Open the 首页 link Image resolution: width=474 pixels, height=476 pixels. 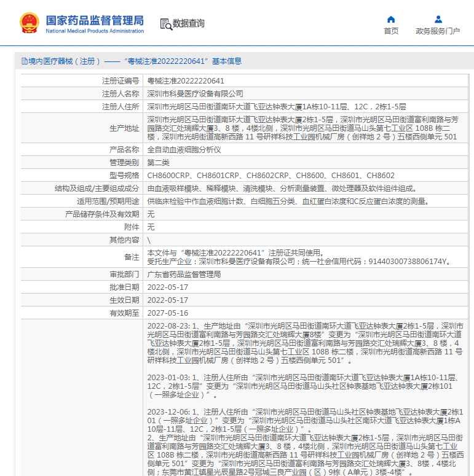click(391, 31)
